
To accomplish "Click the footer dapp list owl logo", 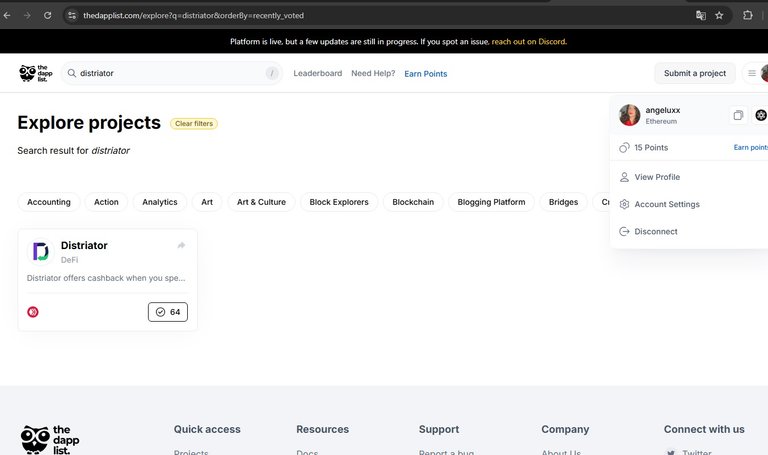I will tap(49, 439).
